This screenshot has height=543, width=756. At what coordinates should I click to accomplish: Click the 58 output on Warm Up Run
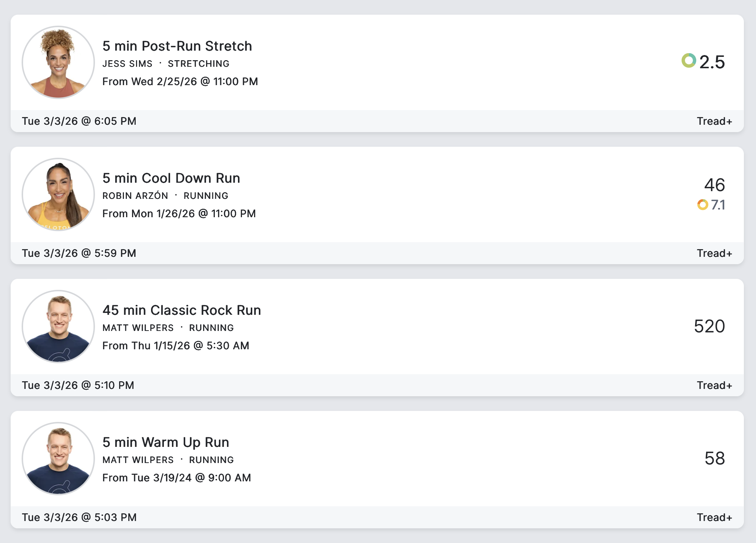(x=714, y=458)
